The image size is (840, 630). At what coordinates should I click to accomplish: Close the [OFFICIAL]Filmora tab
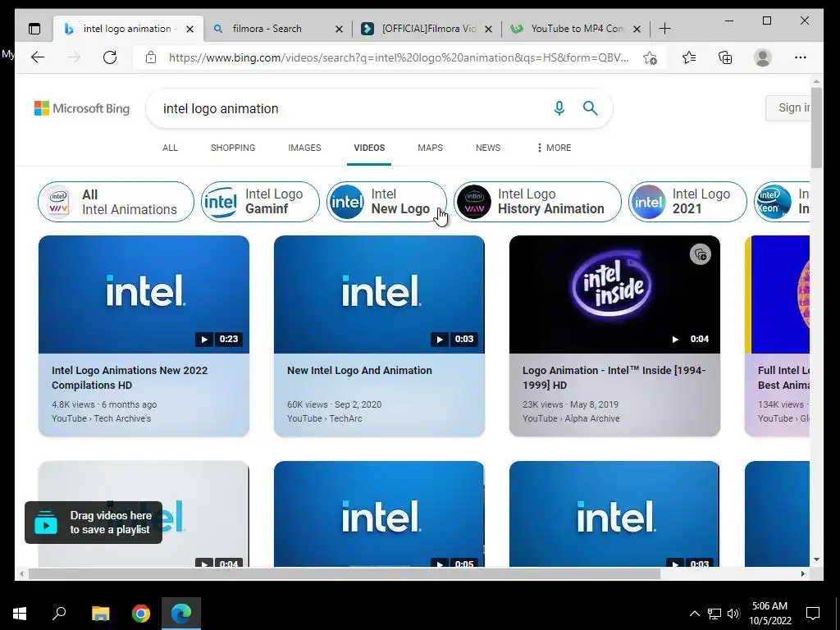coord(488,30)
